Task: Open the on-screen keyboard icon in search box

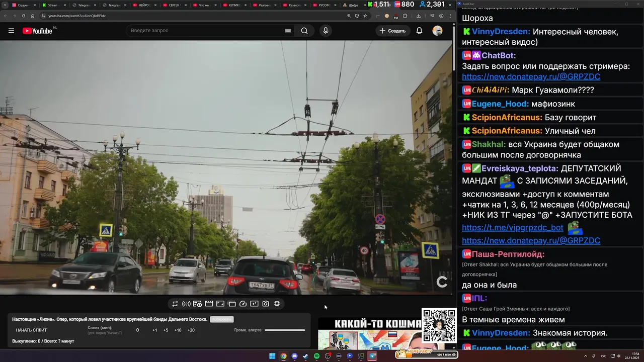Action: tap(288, 31)
